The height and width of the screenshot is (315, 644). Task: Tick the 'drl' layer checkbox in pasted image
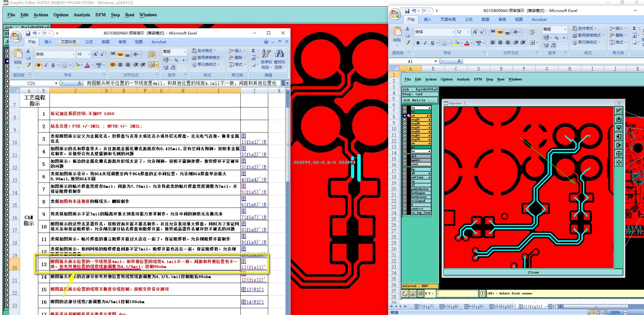[x=405, y=156]
